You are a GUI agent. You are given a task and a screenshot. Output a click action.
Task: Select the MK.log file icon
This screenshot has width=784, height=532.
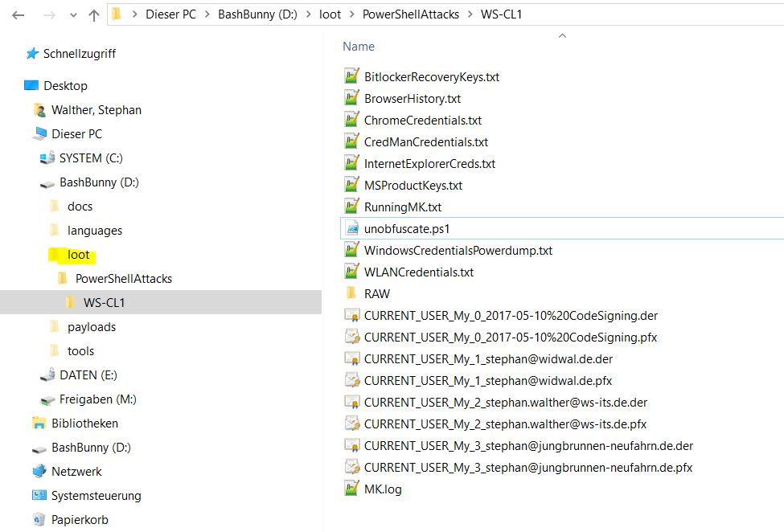352,489
